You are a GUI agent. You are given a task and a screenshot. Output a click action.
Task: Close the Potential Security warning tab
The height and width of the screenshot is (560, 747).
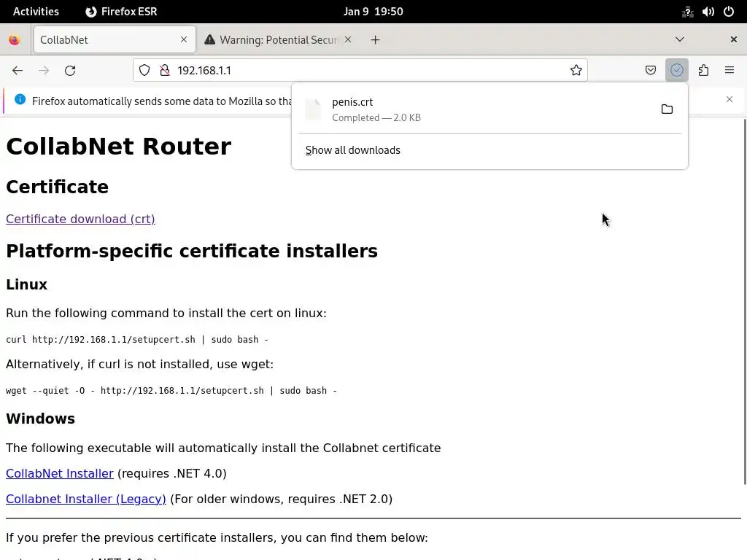pos(348,39)
